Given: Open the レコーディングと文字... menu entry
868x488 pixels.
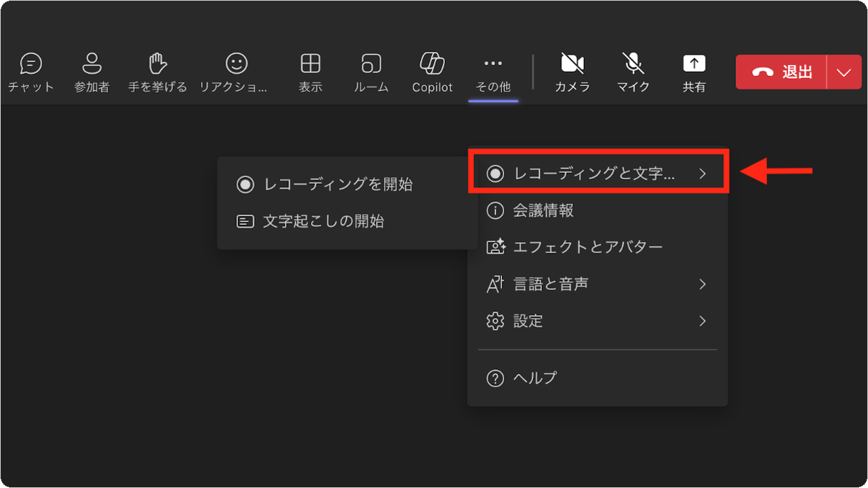Looking at the screenshot, I should 597,174.
